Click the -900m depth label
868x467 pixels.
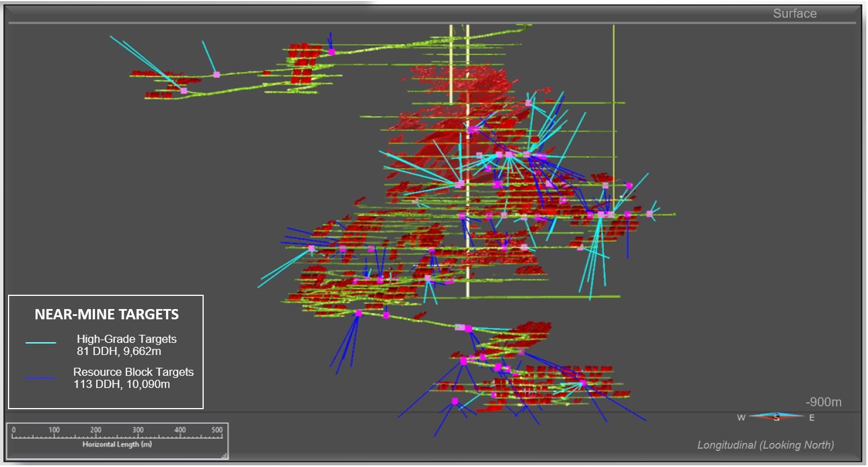point(823,402)
